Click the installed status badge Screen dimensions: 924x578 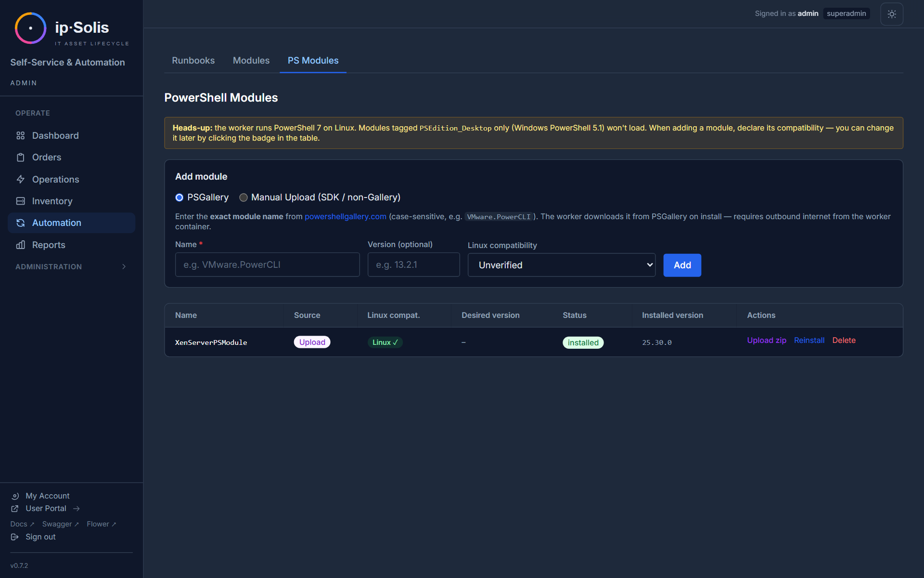coord(583,342)
